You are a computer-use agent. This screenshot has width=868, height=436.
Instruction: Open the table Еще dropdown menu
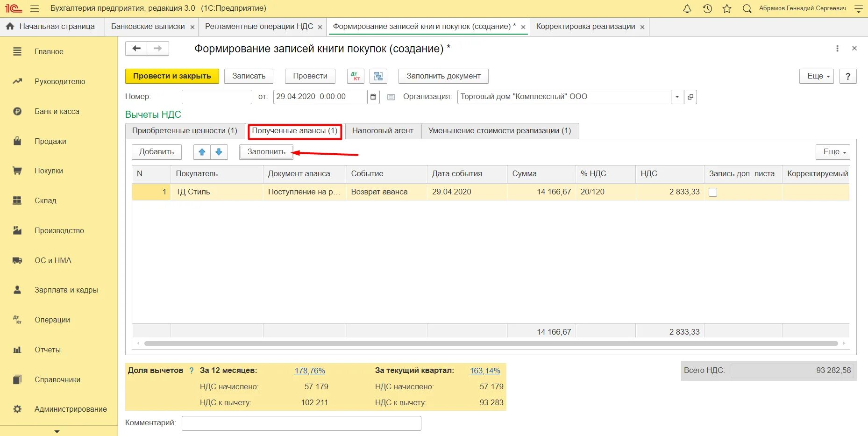coord(833,152)
